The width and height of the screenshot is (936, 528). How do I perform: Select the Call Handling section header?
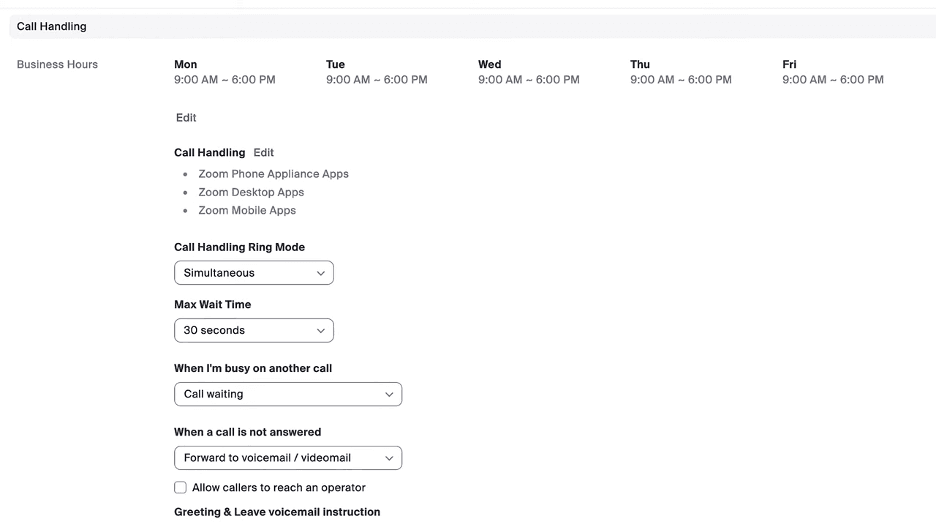(52, 26)
